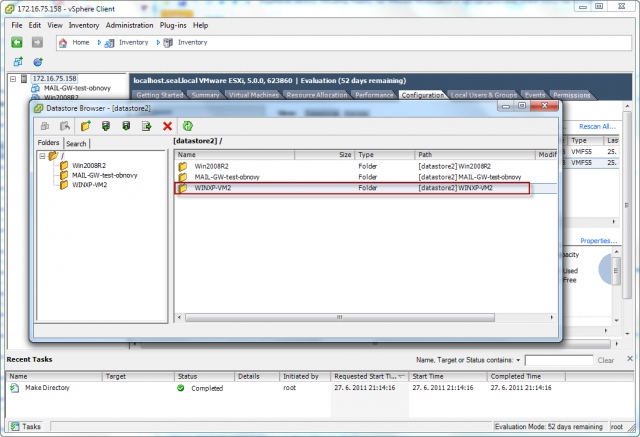The width and height of the screenshot is (640, 437).
Task: Open the File menu
Action: (17, 25)
